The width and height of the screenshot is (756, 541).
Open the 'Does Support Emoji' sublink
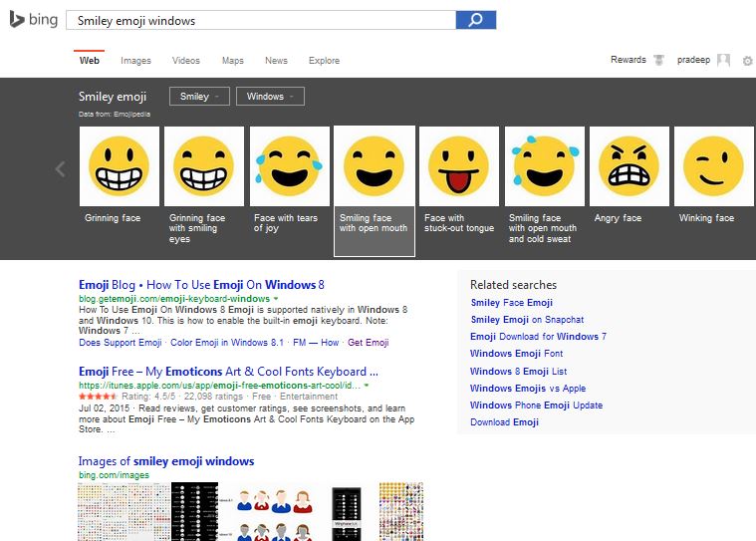121,343
